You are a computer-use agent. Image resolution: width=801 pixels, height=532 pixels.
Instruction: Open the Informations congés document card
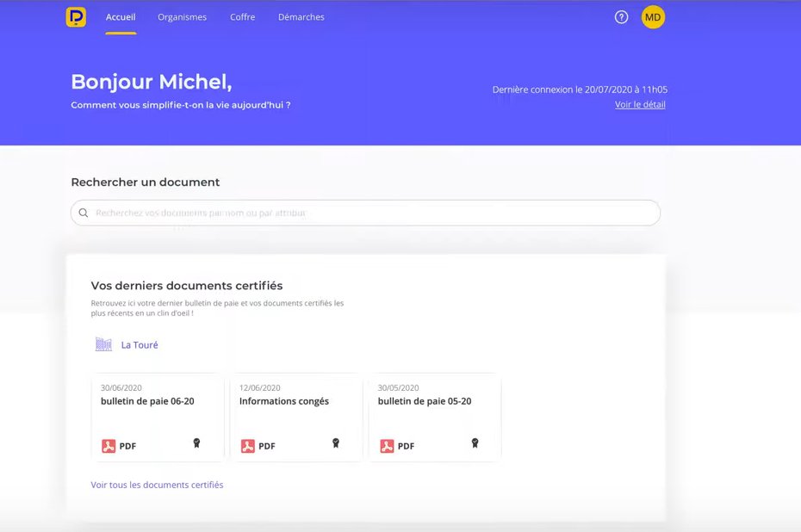coord(296,418)
